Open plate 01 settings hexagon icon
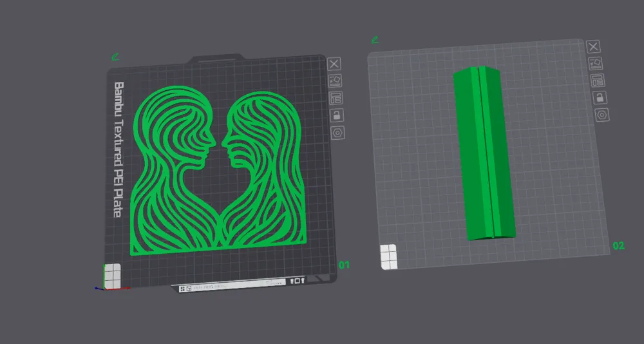Screen dimensions: 644x344 [337, 133]
